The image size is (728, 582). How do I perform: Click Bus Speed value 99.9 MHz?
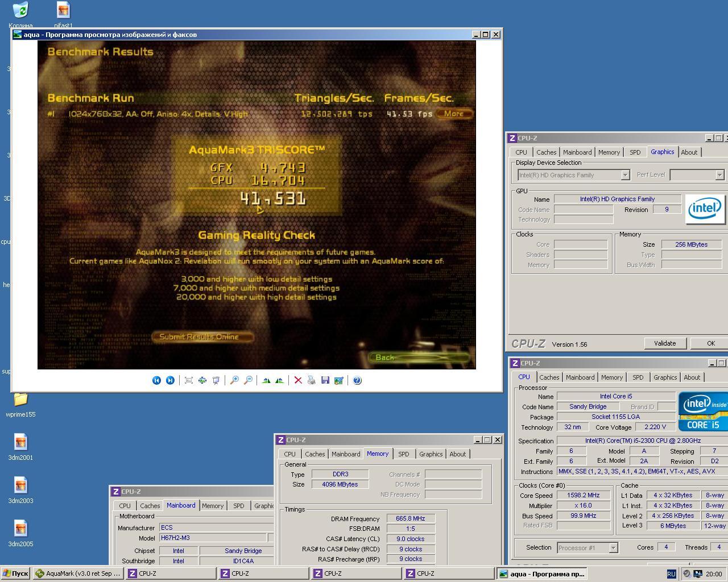coord(584,516)
